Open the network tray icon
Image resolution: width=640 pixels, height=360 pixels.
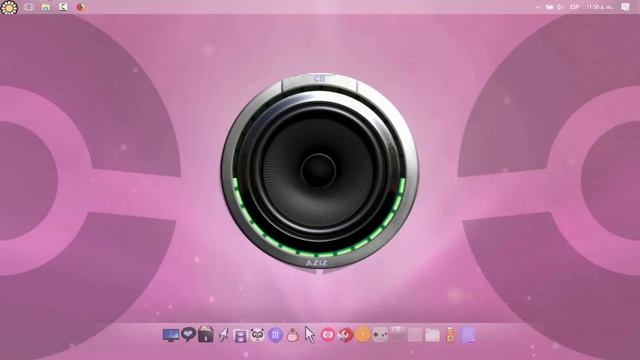click(x=549, y=7)
